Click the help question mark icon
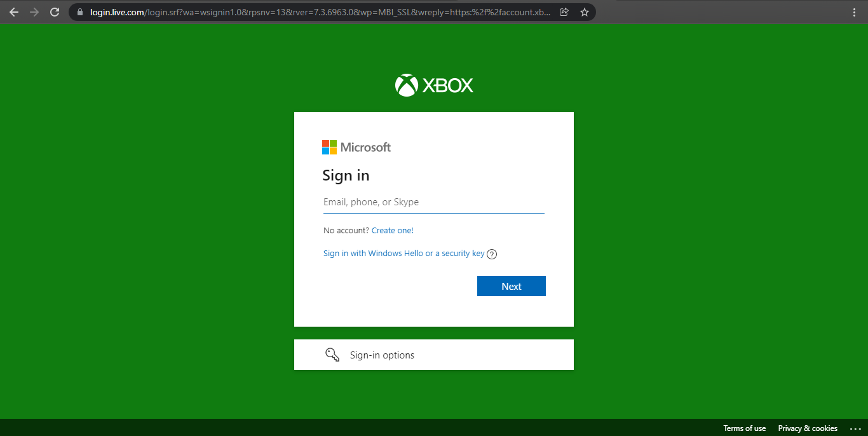 [x=492, y=254]
